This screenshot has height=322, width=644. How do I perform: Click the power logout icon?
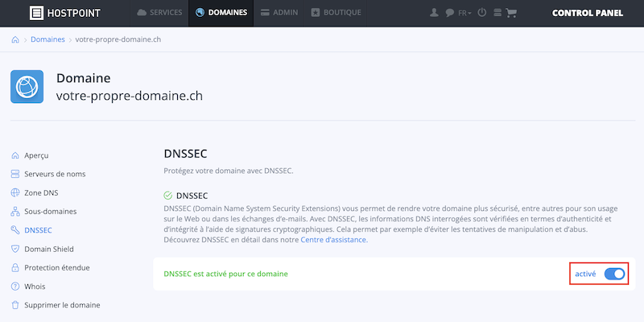click(x=482, y=13)
